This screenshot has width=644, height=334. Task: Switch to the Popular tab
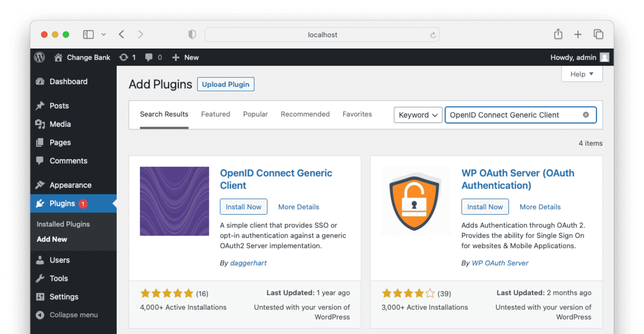256,114
